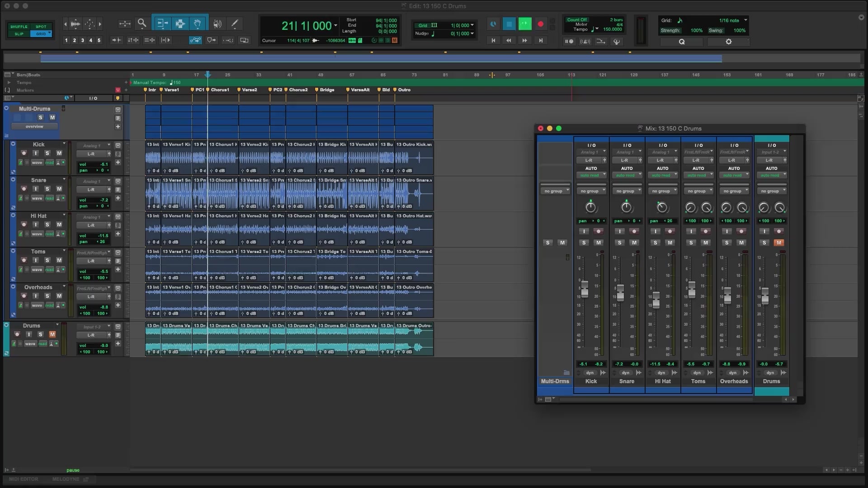
Task: Recall zoom preset 5
Action: (x=99, y=40)
